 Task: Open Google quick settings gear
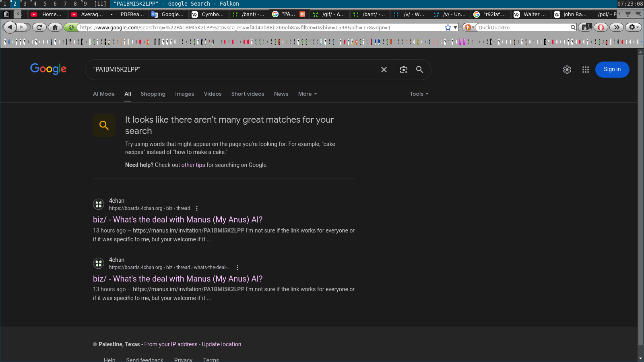click(567, 70)
